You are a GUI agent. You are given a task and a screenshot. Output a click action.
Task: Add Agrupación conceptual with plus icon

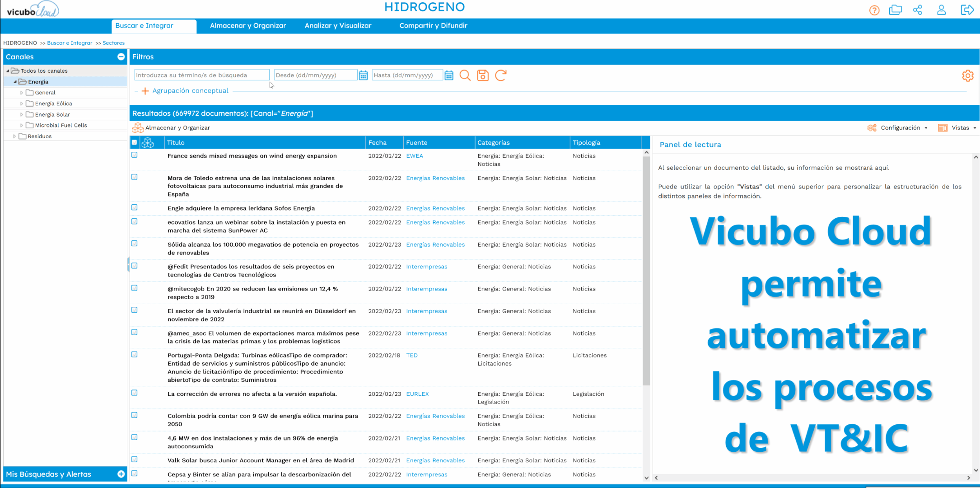click(145, 91)
